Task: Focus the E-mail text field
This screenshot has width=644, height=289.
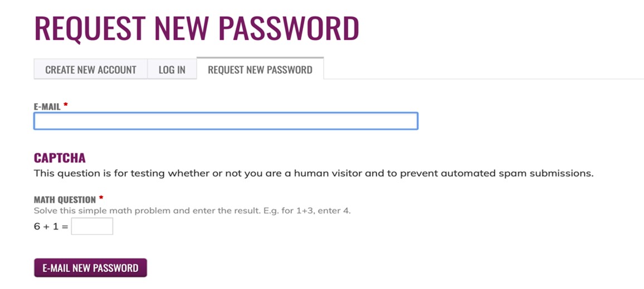Action: (226, 121)
